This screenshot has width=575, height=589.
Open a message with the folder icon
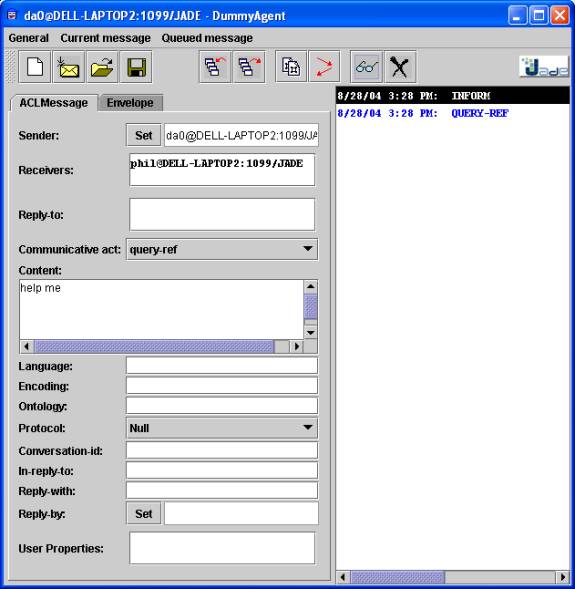pyautogui.click(x=102, y=67)
